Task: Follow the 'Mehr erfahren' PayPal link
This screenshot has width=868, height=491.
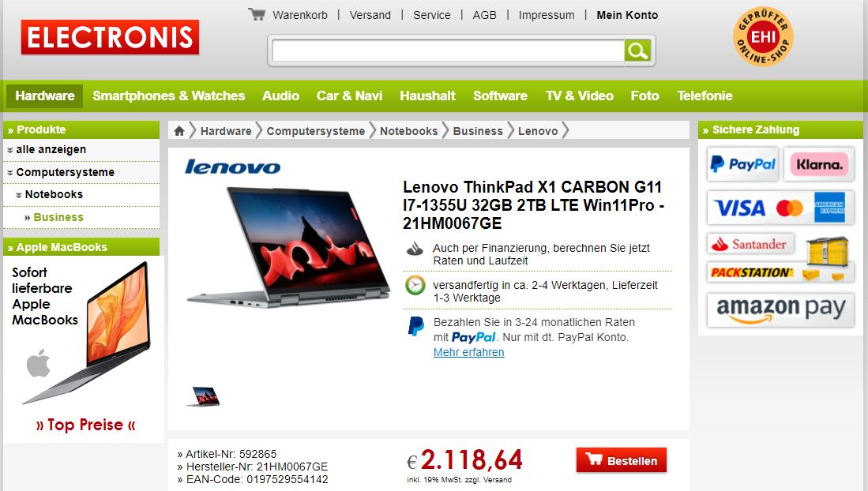Action: tap(468, 352)
